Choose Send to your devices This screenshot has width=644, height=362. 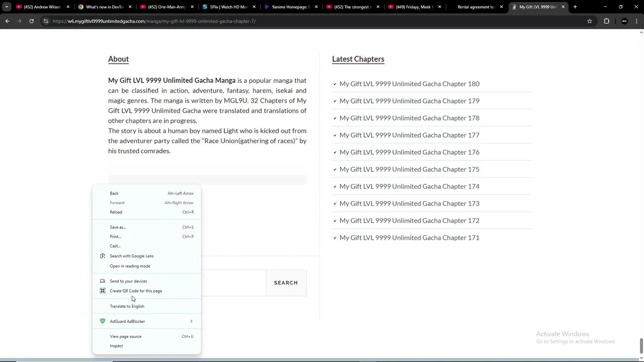pyautogui.click(x=146, y=281)
